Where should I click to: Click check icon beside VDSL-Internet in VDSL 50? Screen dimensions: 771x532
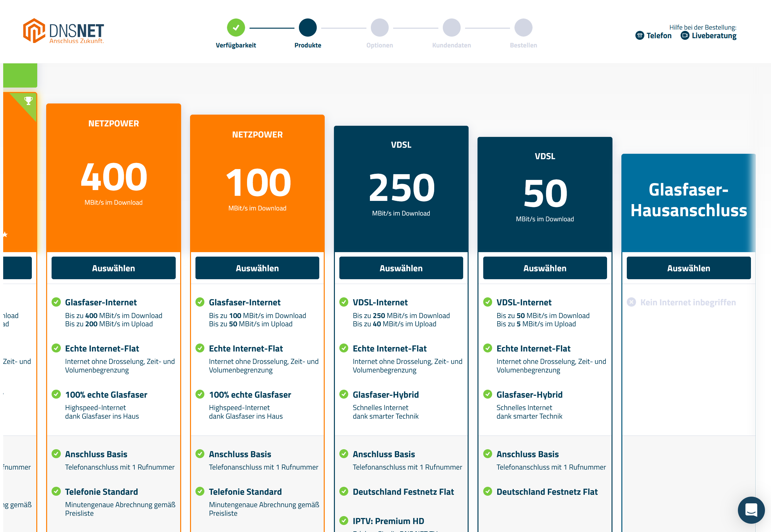point(487,302)
